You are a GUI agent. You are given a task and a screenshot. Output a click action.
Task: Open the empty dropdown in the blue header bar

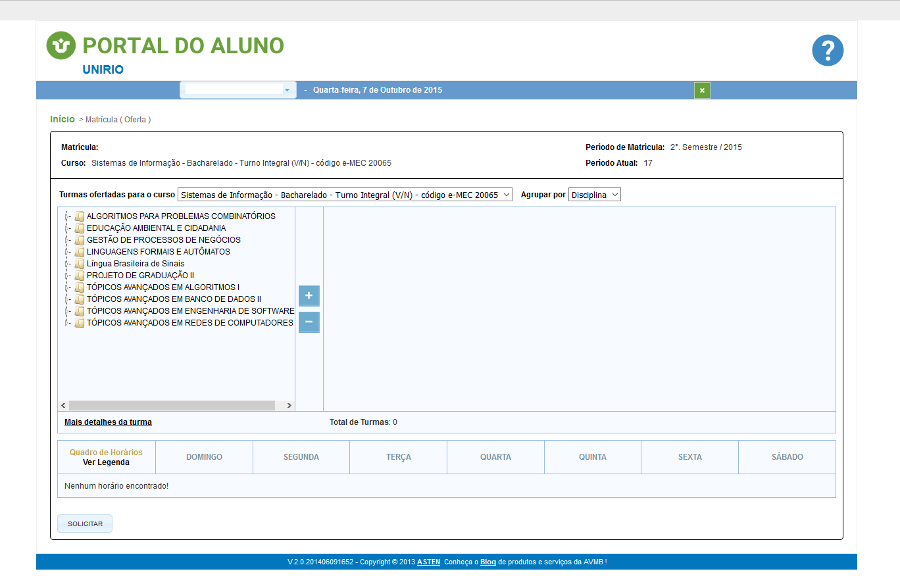click(x=238, y=89)
